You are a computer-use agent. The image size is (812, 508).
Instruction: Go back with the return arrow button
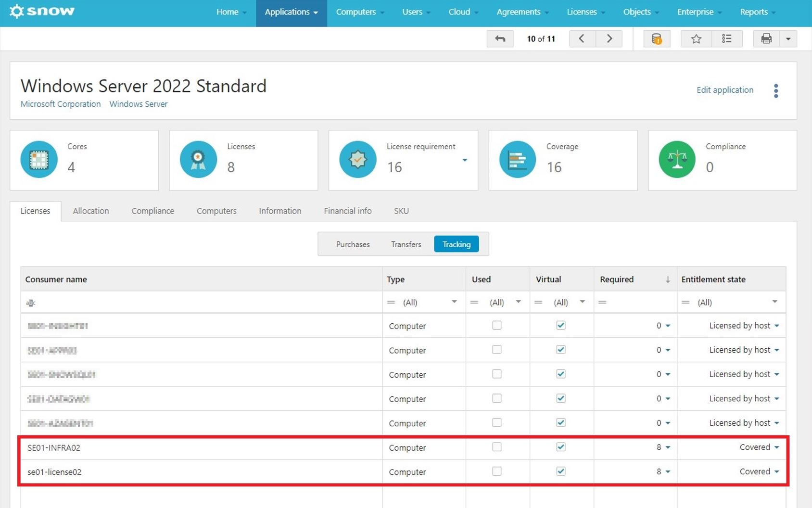pyautogui.click(x=500, y=39)
